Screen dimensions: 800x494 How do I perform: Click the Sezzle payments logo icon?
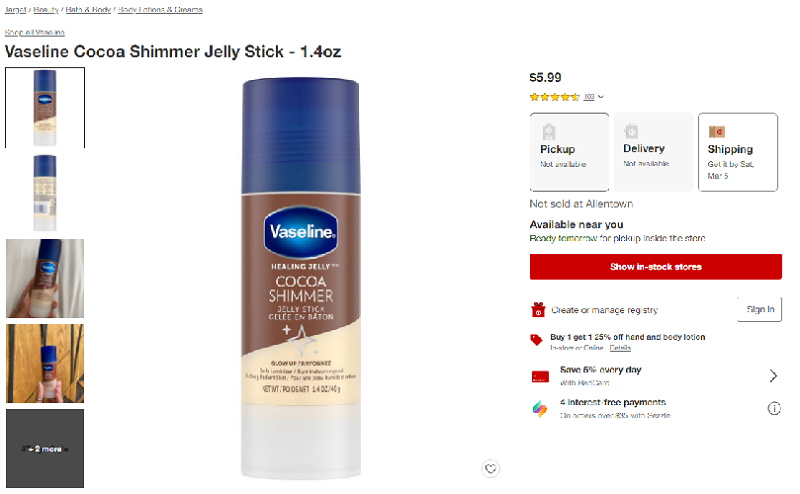pos(539,409)
